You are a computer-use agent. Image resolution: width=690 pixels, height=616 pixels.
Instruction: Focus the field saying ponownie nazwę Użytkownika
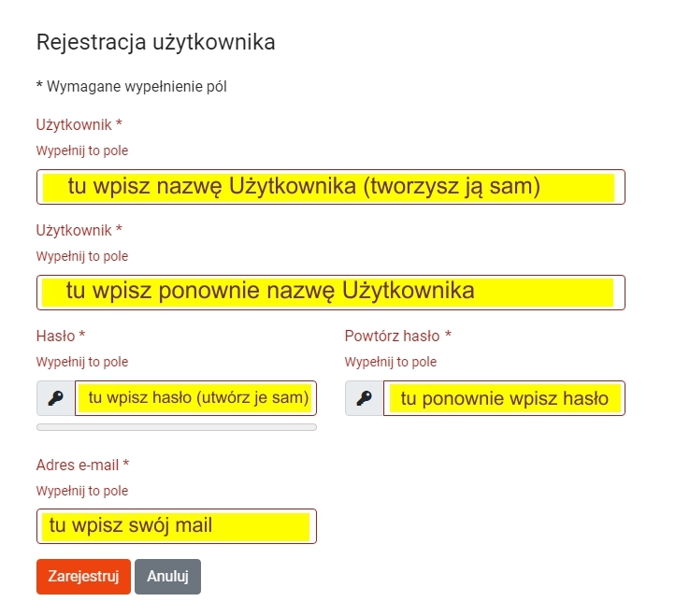pos(331,293)
